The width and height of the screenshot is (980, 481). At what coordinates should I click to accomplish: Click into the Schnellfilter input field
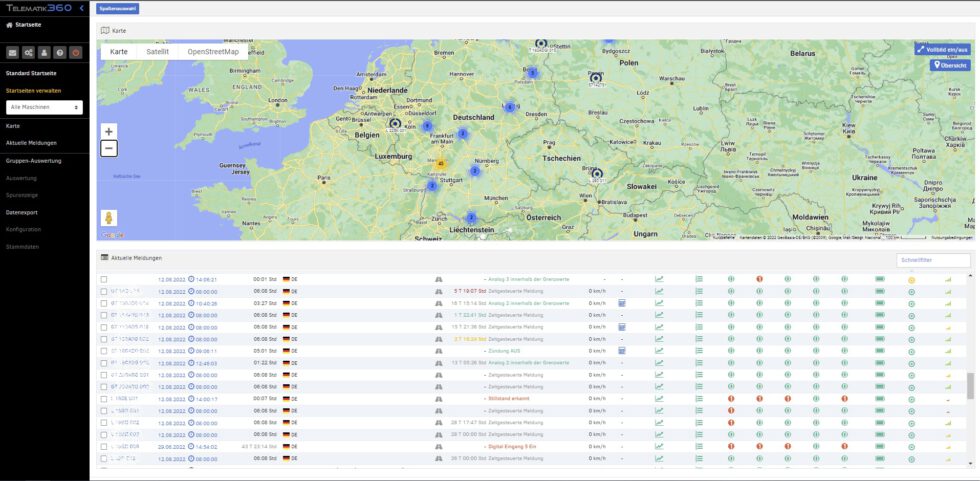(933, 260)
